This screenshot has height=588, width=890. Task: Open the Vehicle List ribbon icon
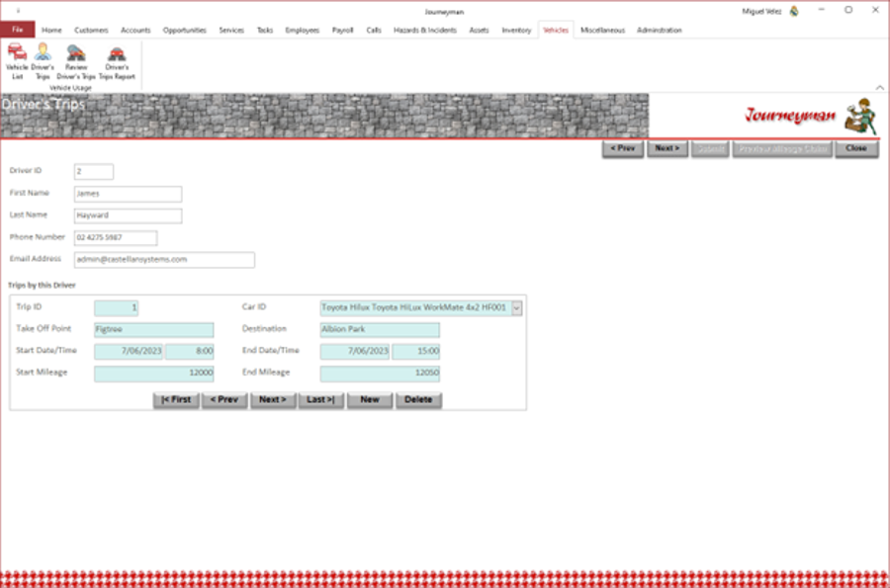click(17, 62)
